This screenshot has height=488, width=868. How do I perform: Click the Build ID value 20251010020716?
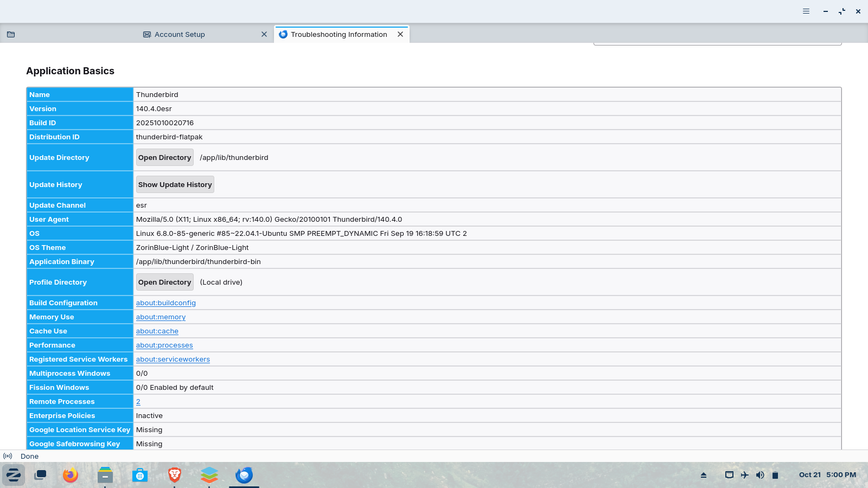pos(165,123)
